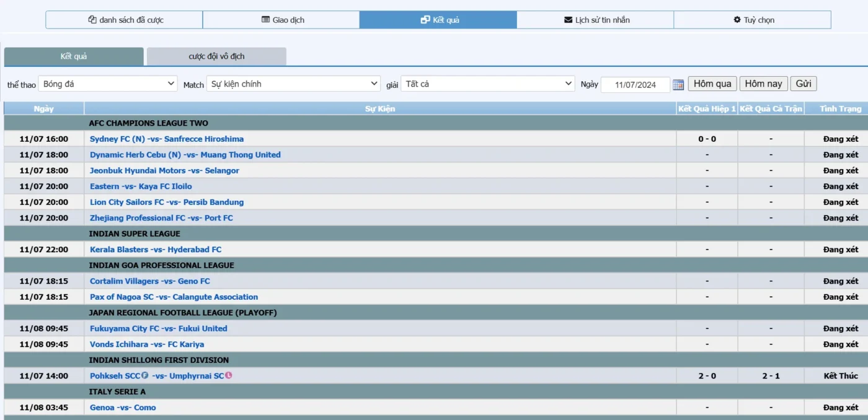868x420 pixels.
Task: Click the Ngày date input showing 11/07/2024
Action: (x=635, y=85)
